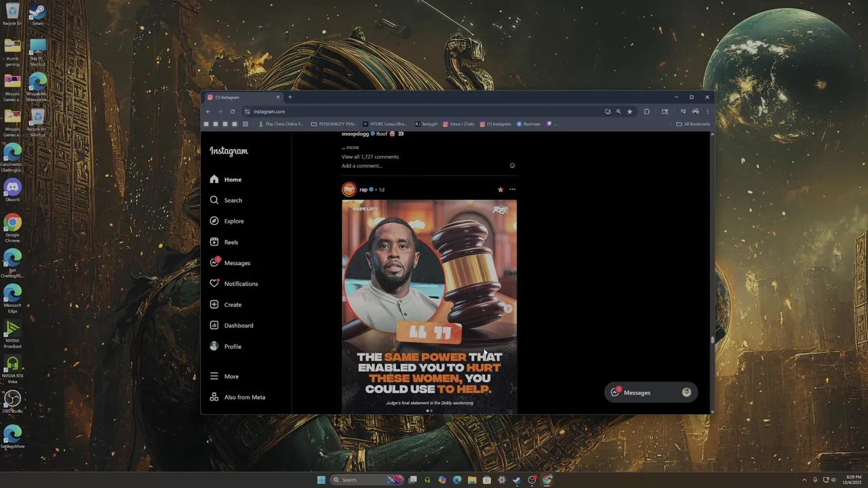
Task: Open (1) Instagram bookmark
Action: pos(495,124)
